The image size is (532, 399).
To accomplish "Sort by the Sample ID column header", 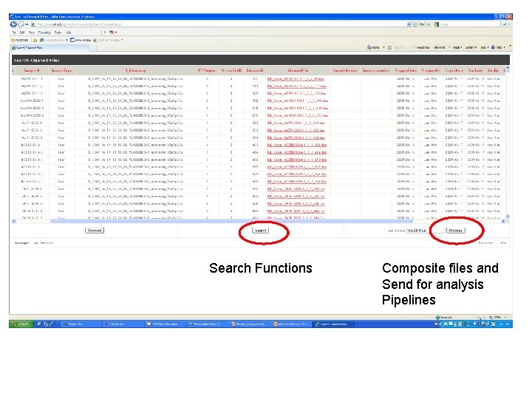I will pyautogui.click(x=32, y=71).
